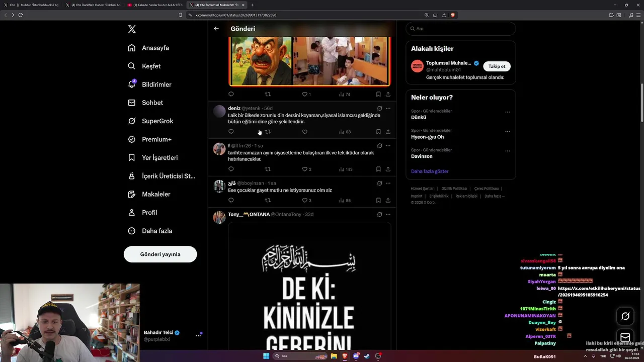Open Grok icon on deniz's post
644x362 pixels.
point(379,108)
